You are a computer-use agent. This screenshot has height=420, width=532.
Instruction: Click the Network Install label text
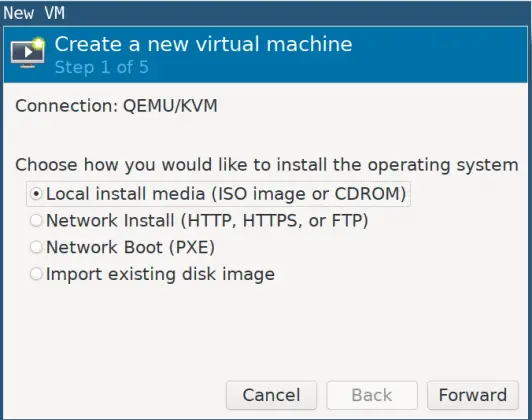tap(207, 221)
